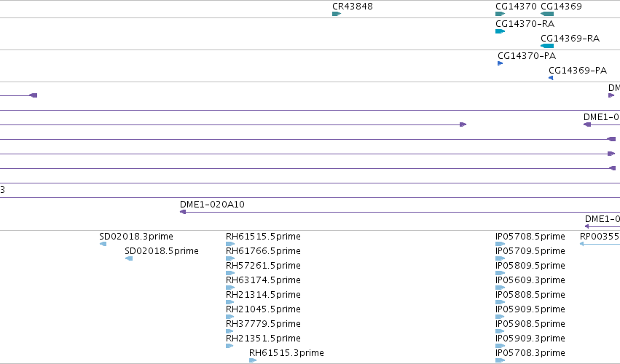This screenshot has height=364, width=620.
Task: Click the RP00355 feature label
Action: click(x=600, y=237)
